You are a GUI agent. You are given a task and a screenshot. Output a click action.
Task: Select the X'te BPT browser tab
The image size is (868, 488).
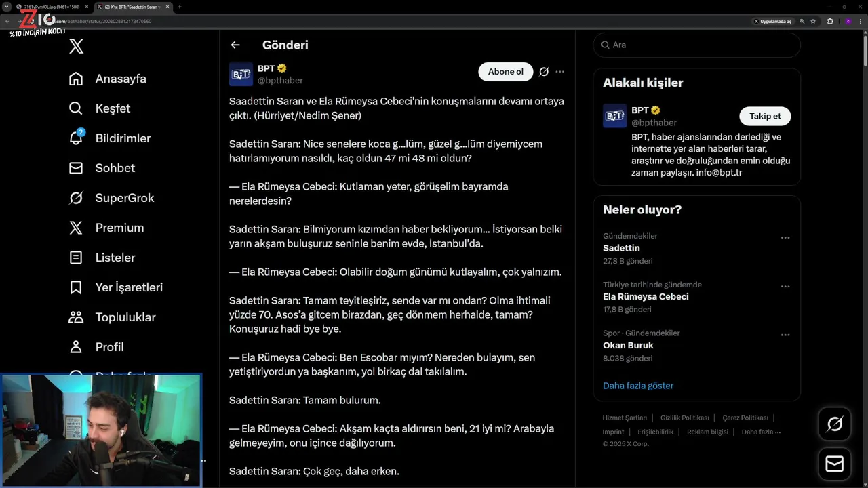click(x=134, y=7)
